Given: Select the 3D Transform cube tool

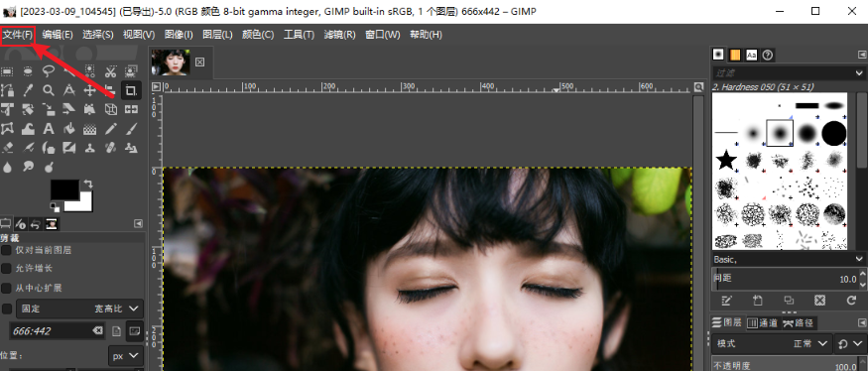Looking at the screenshot, I should pos(110,109).
